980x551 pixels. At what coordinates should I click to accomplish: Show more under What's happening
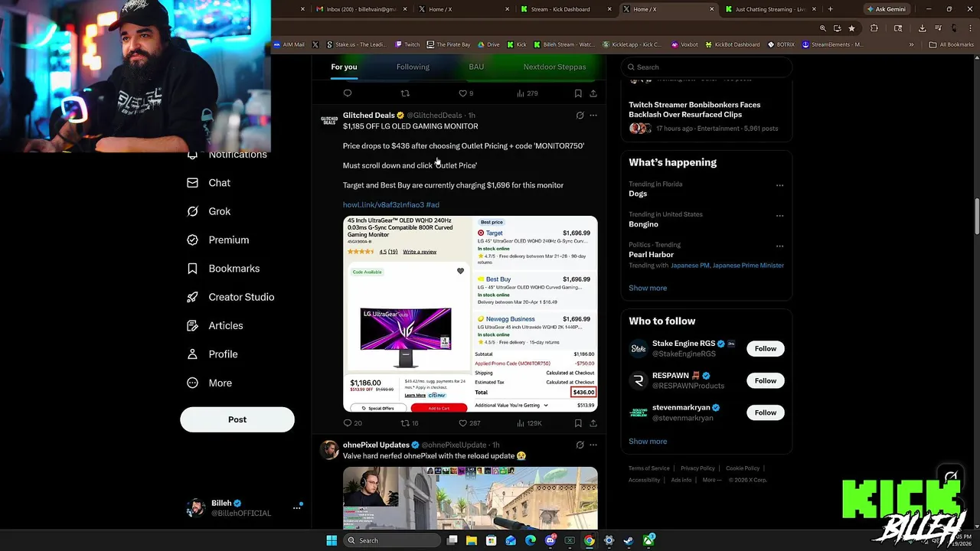648,288
